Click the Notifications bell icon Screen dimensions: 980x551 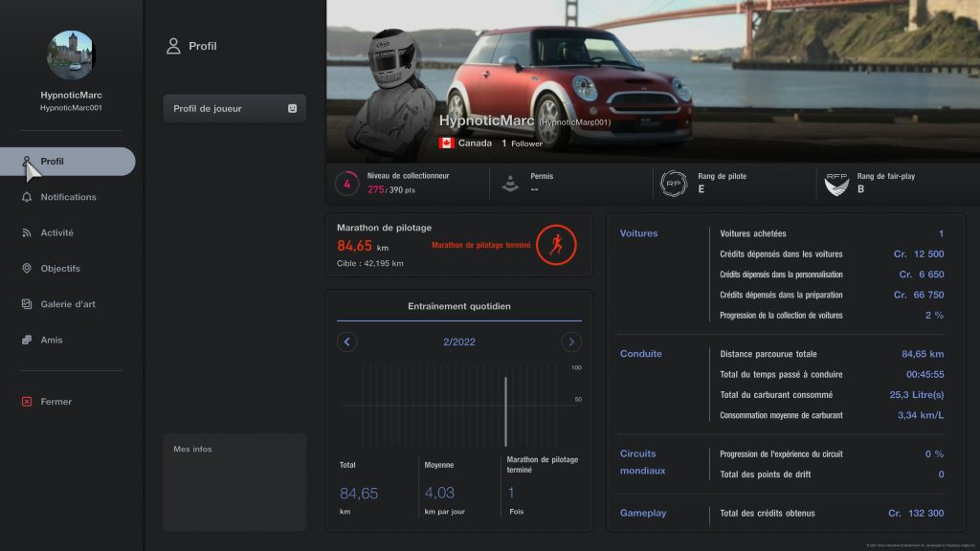point(27,197)
